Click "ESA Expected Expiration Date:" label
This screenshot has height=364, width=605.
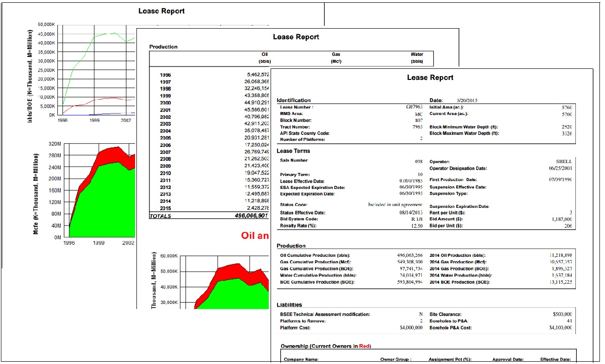tap(313, 188)
